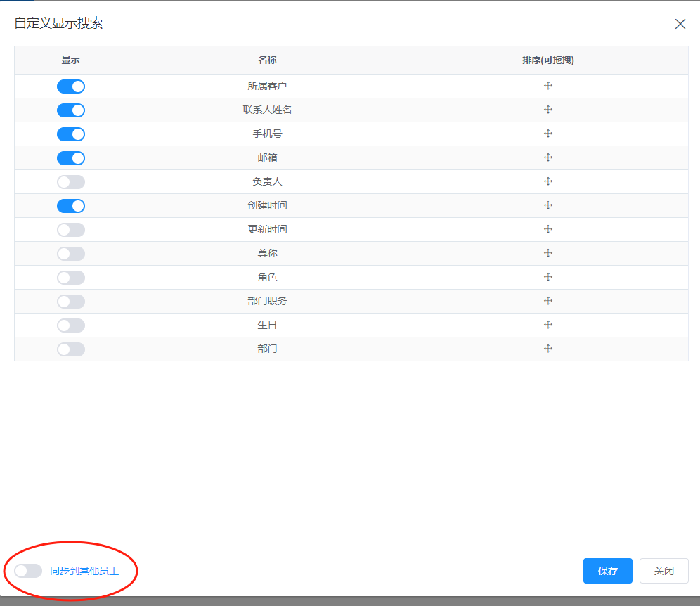
Task: Click the drag handle in 生日 row
Action: point(548,325)
